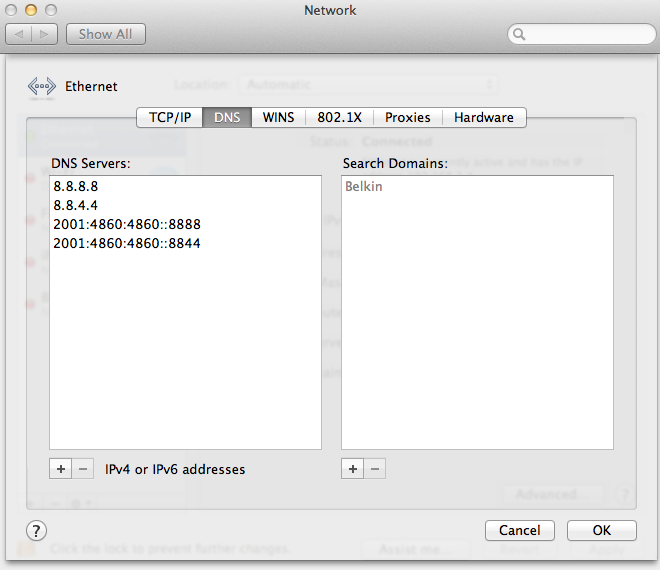The width and height of the screenshot is (660, 570).
Task: Open help with the question mark button
Action: (x=37, y=530)
